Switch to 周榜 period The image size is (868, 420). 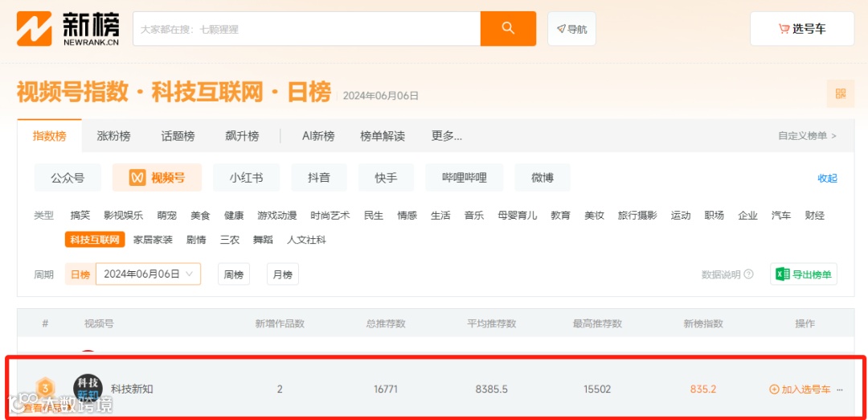pos(234,274)
